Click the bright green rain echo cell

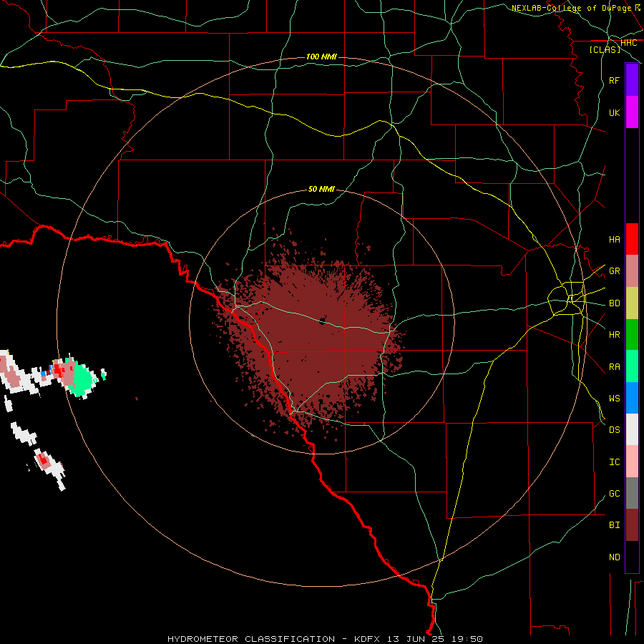click(82, 379)
